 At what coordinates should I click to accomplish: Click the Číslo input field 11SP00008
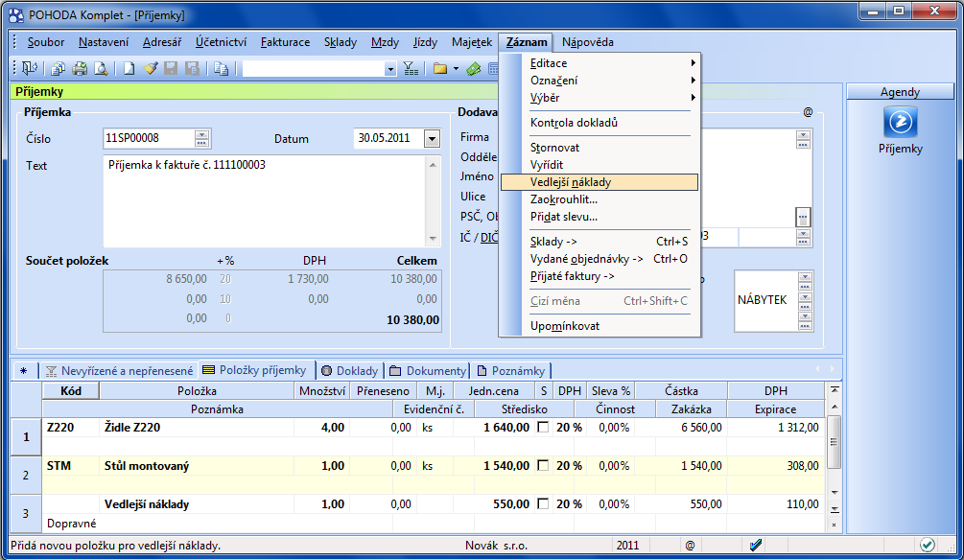[149, 138]
